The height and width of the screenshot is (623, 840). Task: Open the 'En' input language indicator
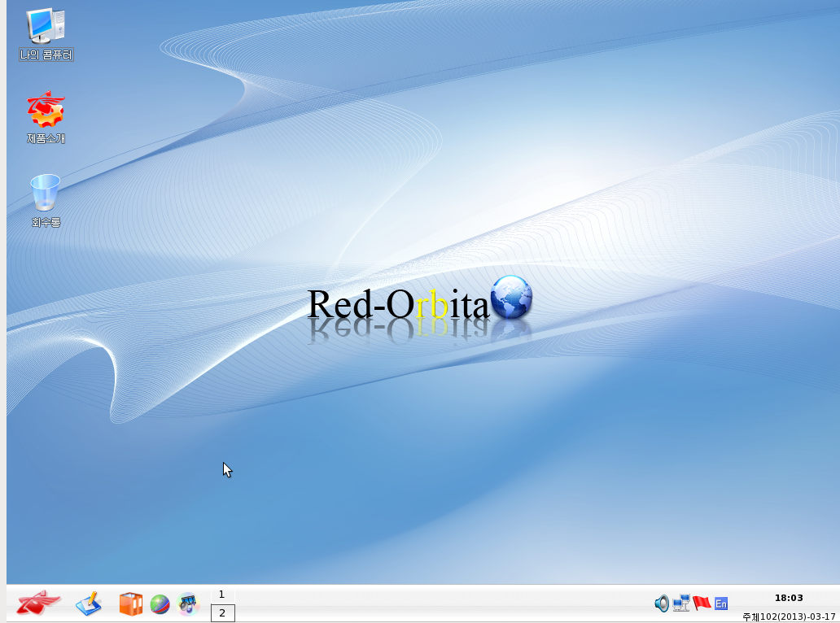coord(721,603)
